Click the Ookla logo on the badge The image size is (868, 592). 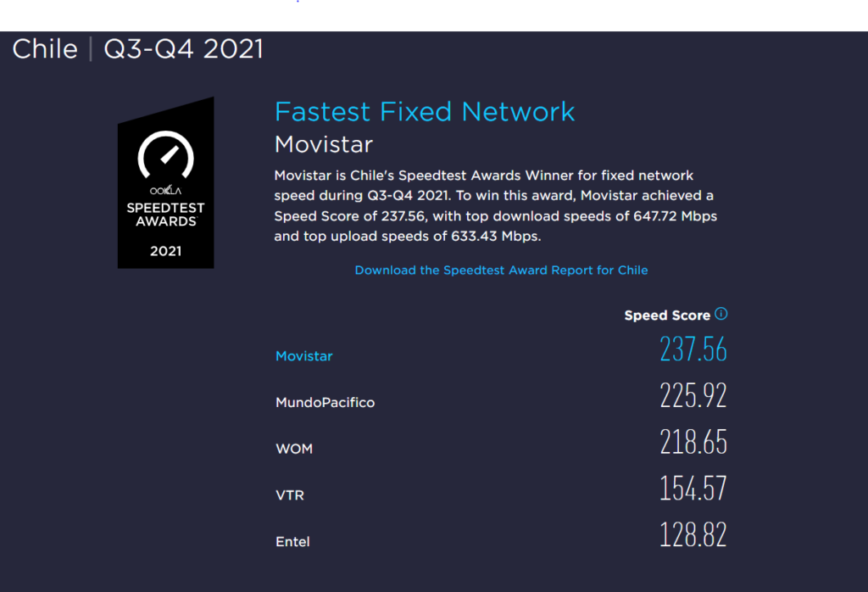point(165,191)
